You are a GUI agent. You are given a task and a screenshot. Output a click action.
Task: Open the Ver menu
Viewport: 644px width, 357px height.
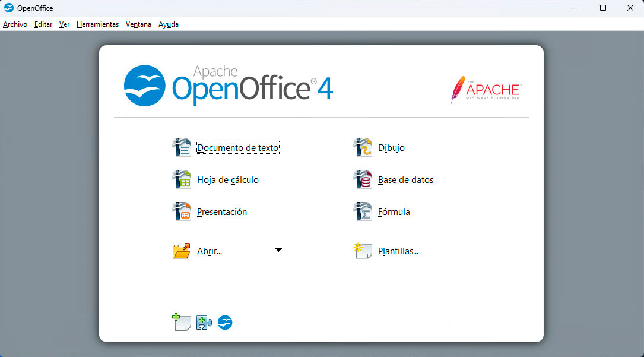point(64,24)
